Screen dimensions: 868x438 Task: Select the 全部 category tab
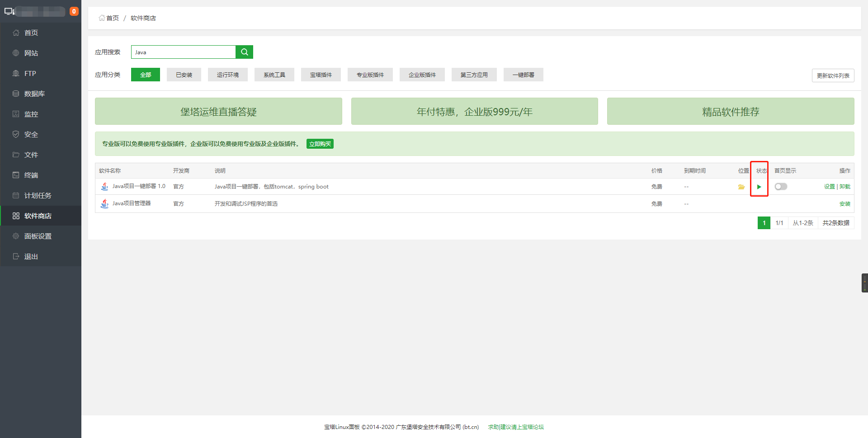pos(146,75)
